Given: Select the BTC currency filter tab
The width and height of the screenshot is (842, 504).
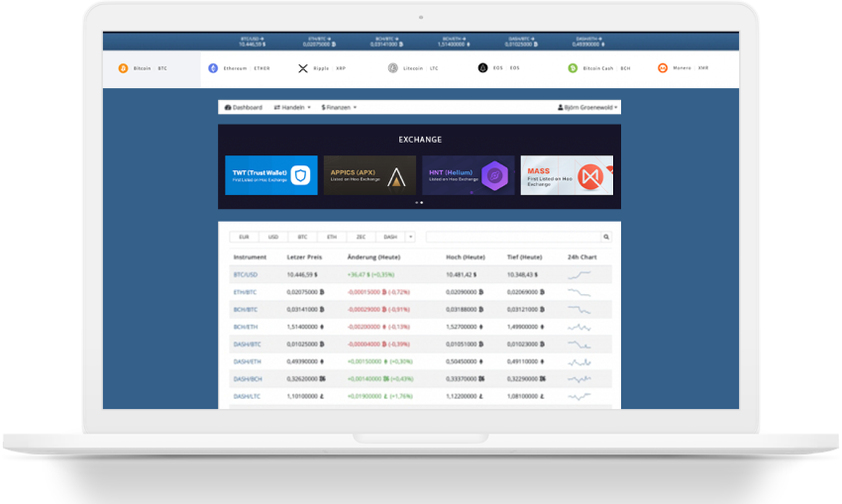Looking at the screenshot, I should pos(302,237).
